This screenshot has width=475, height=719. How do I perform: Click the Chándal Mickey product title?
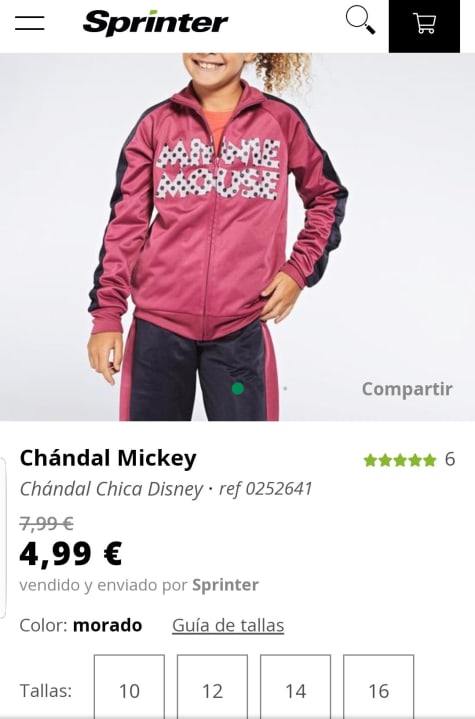click(x=108, y=458)
